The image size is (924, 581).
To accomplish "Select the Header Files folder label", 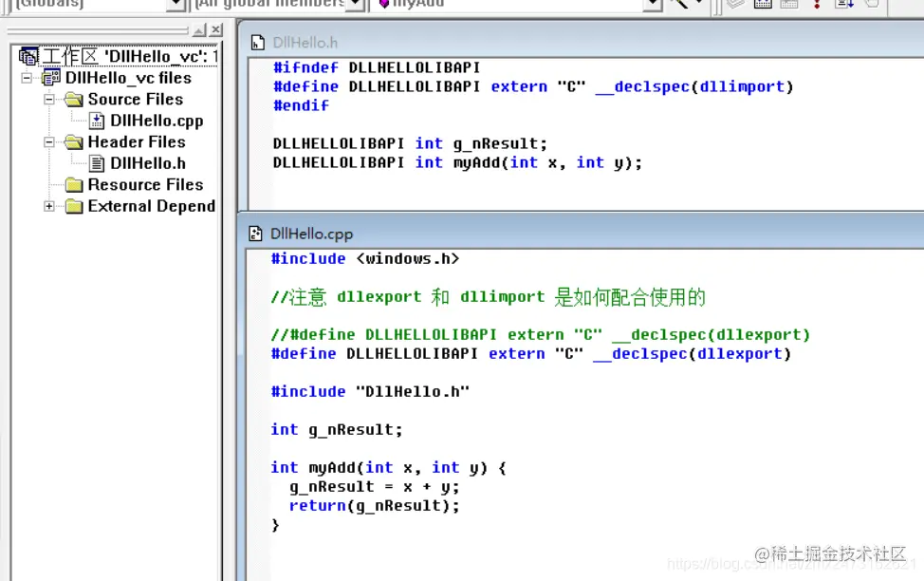I will pos(137,142).
